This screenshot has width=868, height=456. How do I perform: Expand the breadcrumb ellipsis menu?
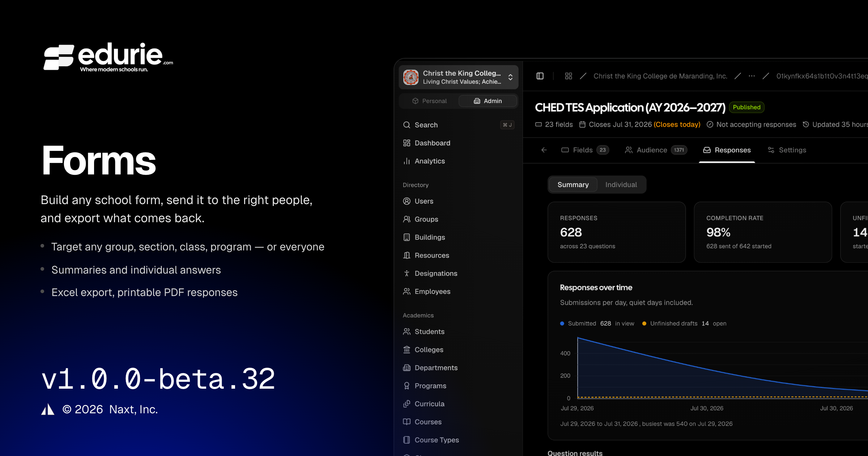click(752, 76)
